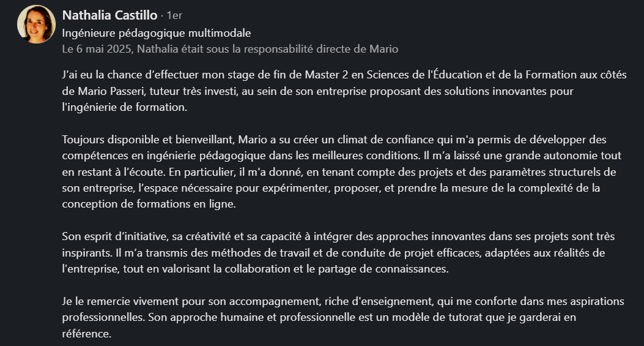The image size is (644, 346).
Task: Click the paragraph beginning J'ai eu la chance
Action: tap(344, 91)
